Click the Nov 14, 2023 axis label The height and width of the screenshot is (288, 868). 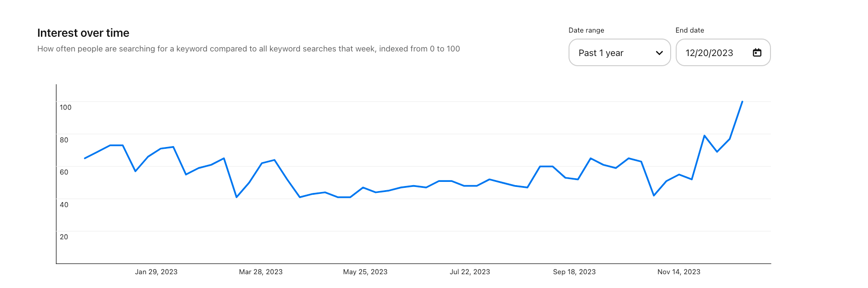(678, 272)
